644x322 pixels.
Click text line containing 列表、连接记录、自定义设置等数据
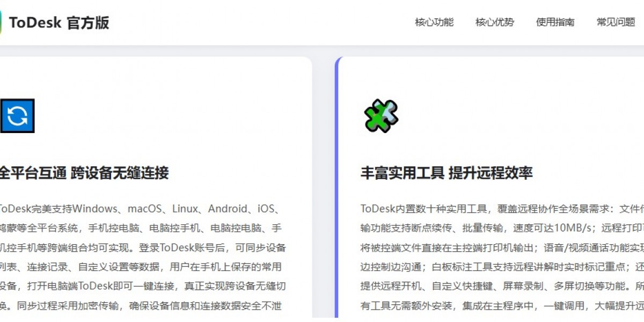click(141, 267)
